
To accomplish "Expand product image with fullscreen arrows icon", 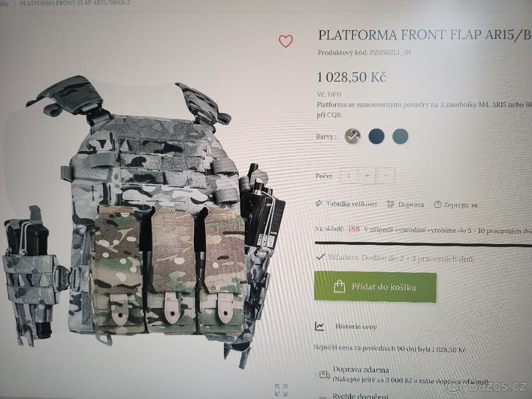I will click(x=281, y=390).
